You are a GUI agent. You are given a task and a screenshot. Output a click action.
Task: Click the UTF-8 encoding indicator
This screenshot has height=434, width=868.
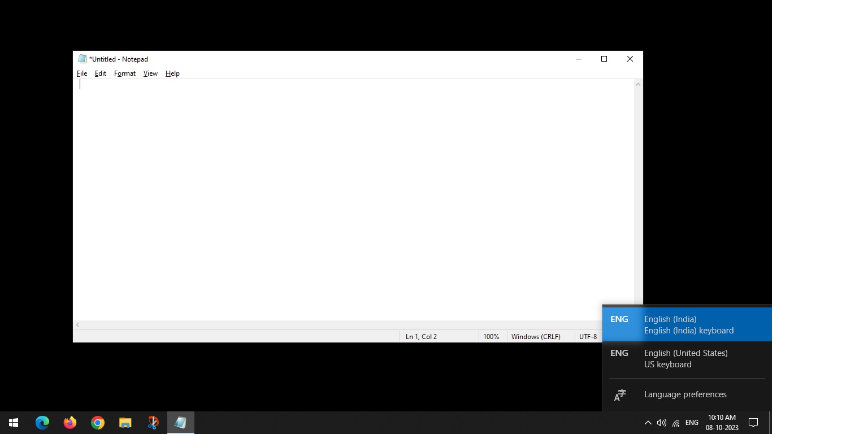tap(588, 336)
